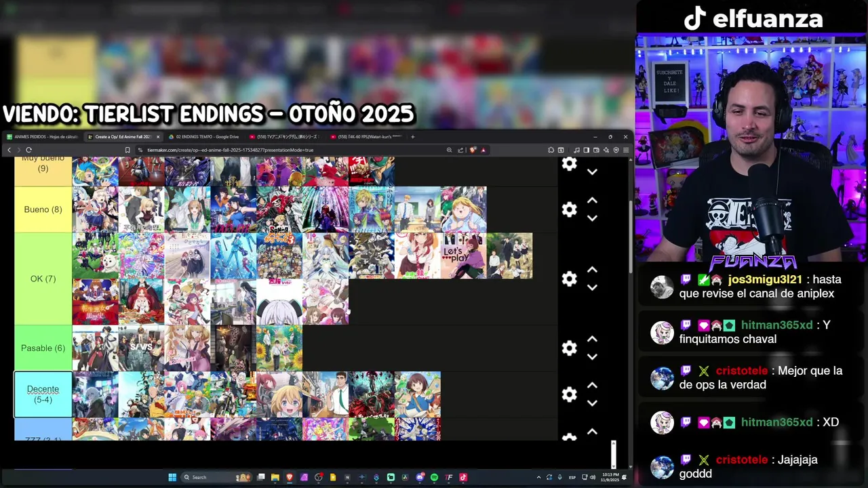Viewport: 868px width, 488px height.
Task: Click first cristotele username in chat
Action: pyautogui.click(x=742, y=371)
